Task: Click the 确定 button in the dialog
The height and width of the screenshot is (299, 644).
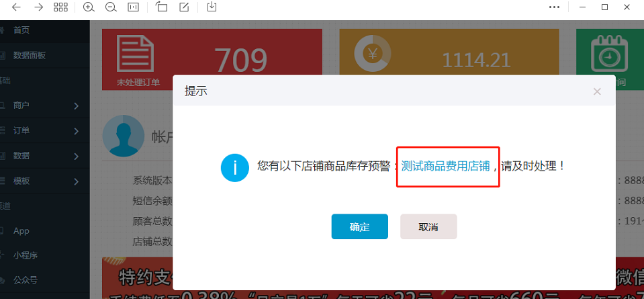Action: click(360, 226)
